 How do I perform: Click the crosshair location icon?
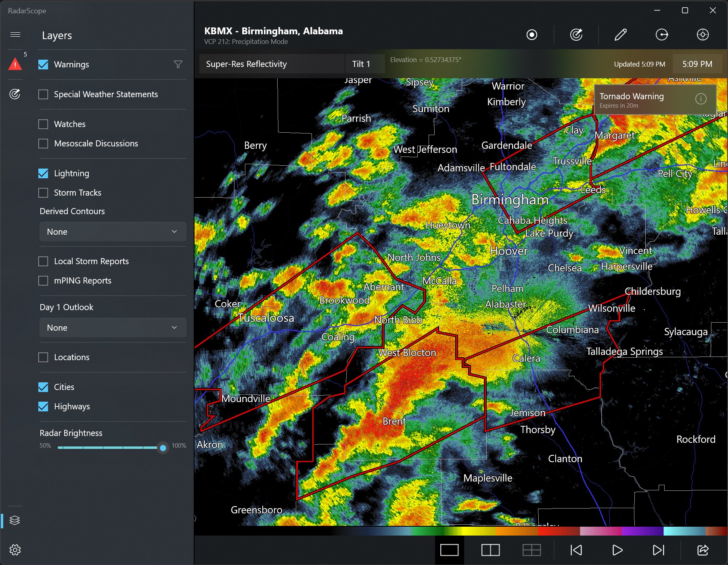pyautogui.click(x=703, y=35)
